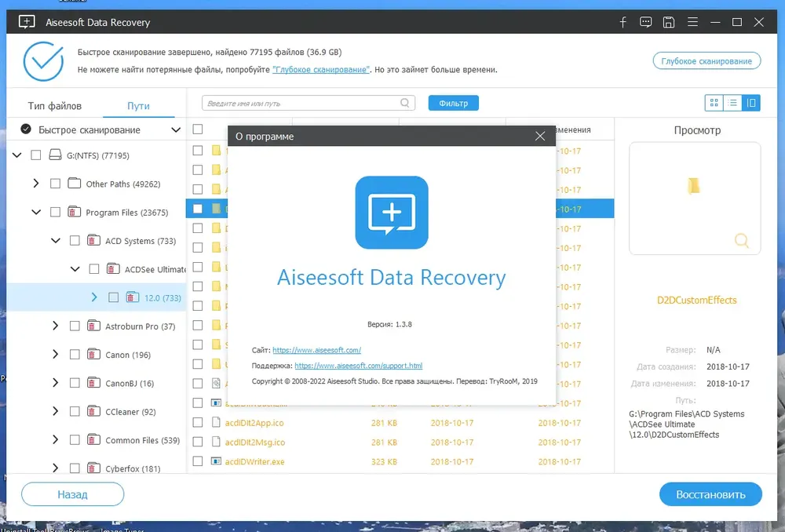Switch to detail view with preview pane
The image size is (785, 532).
click(751, 103)
